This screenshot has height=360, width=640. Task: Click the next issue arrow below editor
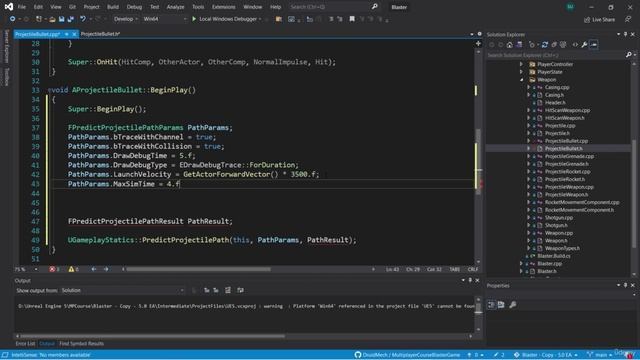pyautogui.click(x=106, y=269)
